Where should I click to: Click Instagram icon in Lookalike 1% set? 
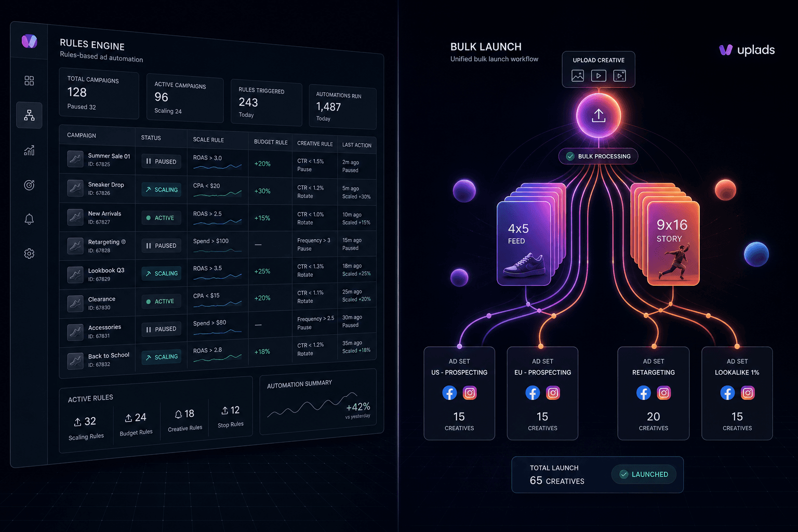[748, 393]
